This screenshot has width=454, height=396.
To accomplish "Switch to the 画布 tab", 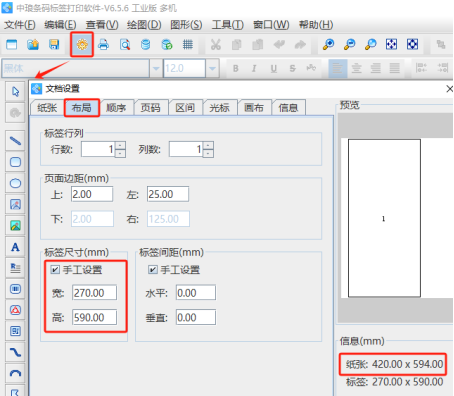I will [x=254, y=108].
